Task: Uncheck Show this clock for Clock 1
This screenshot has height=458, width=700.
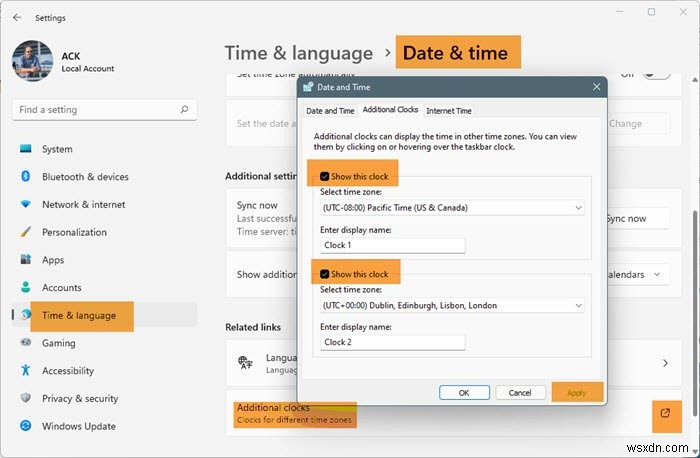Action: pyautogui.click(x=325, y=176)
